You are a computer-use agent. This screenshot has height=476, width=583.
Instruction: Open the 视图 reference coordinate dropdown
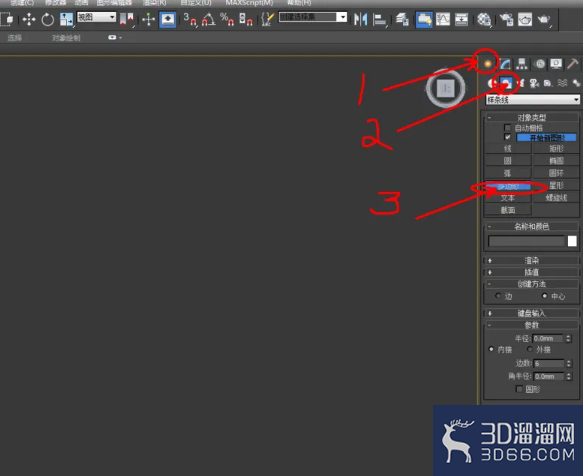[97, 17]
